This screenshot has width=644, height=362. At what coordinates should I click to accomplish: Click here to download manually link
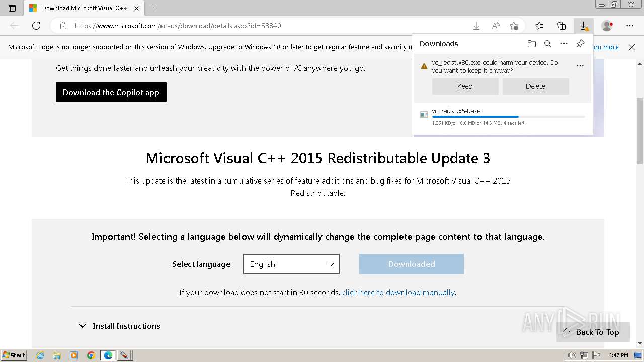(x=398, y=292)
